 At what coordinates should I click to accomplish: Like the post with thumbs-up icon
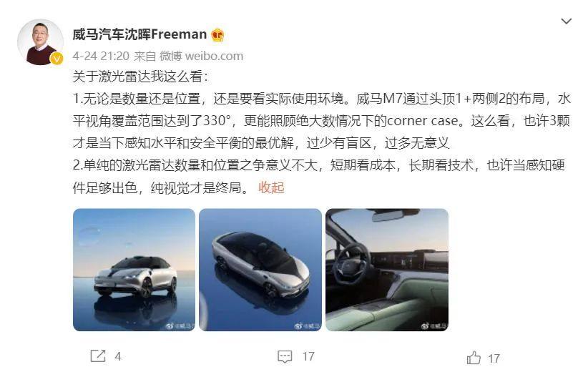coord(474,358)
